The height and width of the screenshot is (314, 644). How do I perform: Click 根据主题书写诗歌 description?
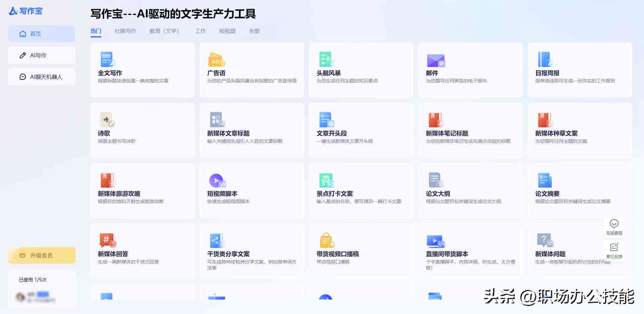(x=117, y=141)
